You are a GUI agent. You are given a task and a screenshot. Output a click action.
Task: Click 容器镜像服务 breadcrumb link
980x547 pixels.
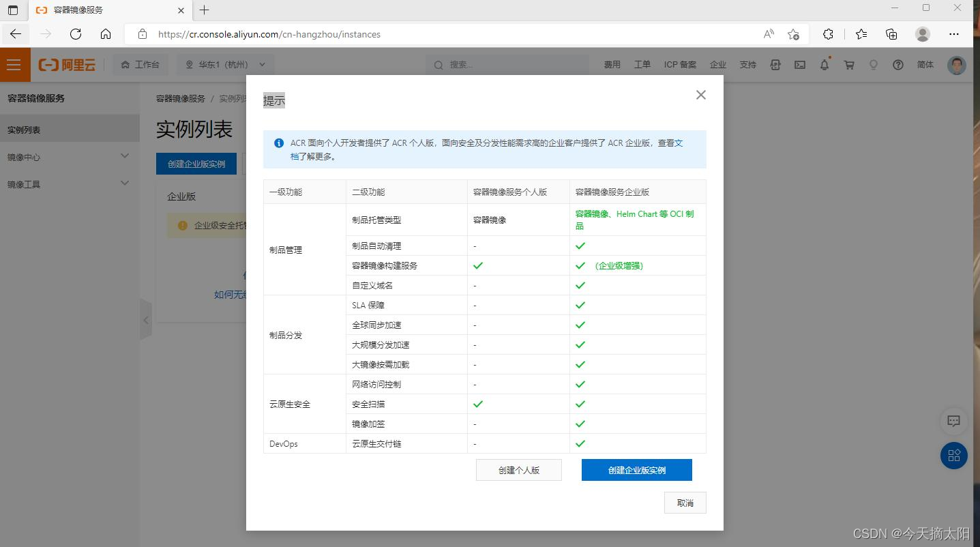(x=181, y=99)
